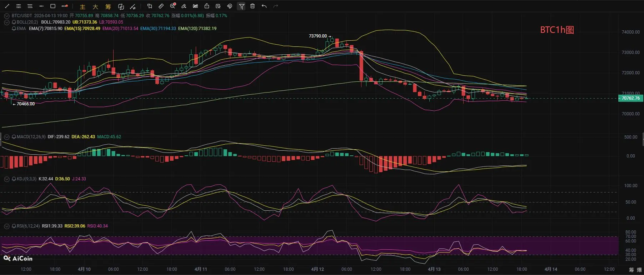Click the edit note icon
Viewport: 644px width, 275px height.
pos(218,6)
